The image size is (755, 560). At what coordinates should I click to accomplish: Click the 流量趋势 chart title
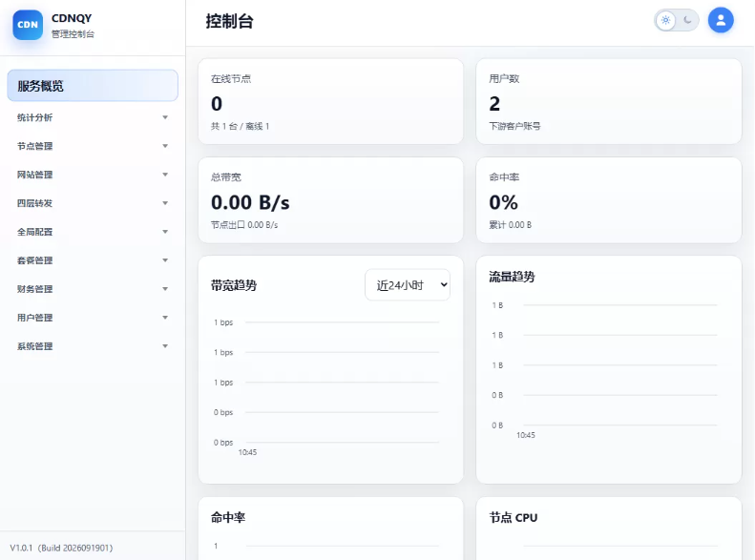click(512, 277)
